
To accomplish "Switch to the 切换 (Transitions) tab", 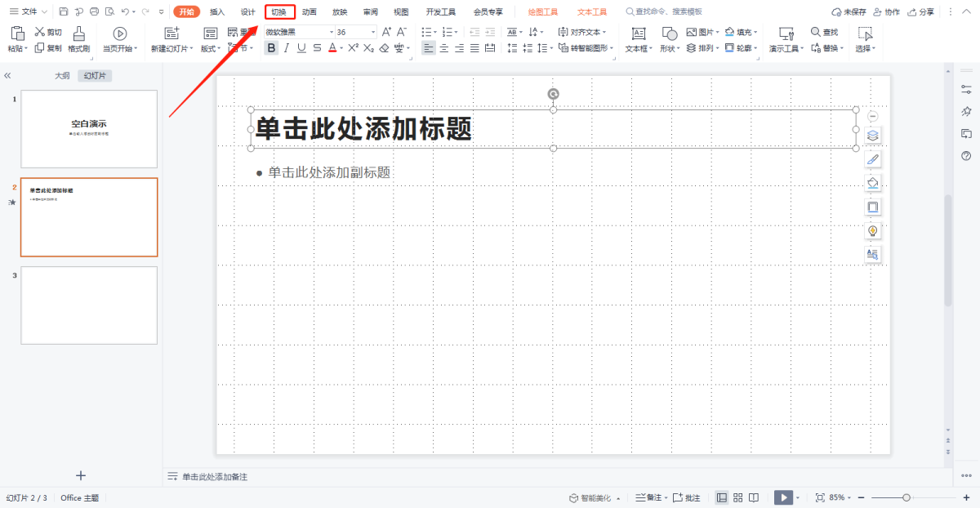I will [x=279, y=12].
